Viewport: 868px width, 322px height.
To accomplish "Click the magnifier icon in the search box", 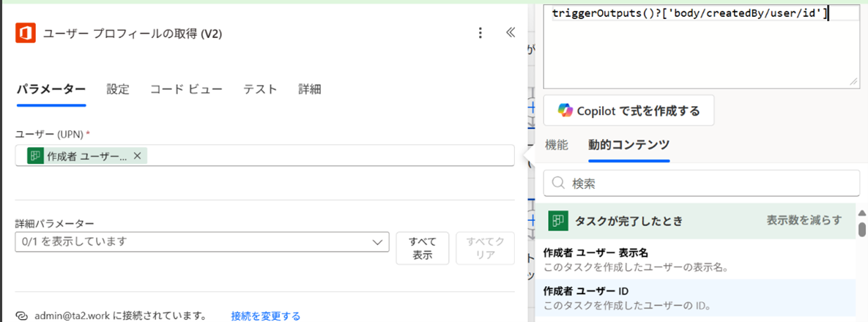I will coord(557,183).
